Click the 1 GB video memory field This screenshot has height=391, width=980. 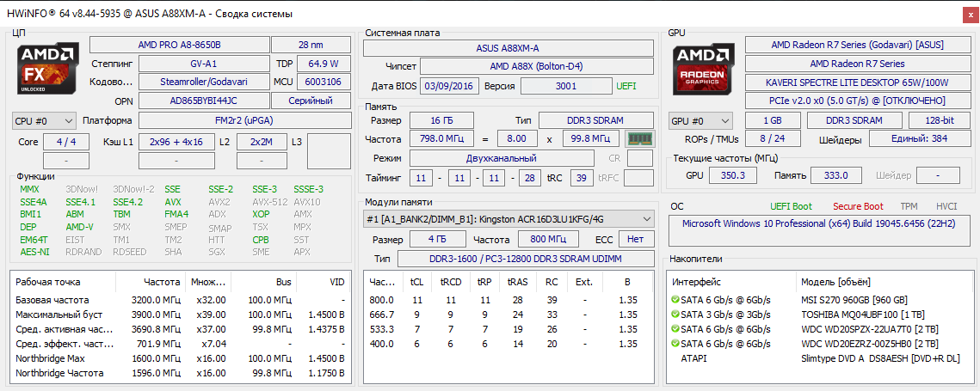pyautogui.click(x=773, y=120)
